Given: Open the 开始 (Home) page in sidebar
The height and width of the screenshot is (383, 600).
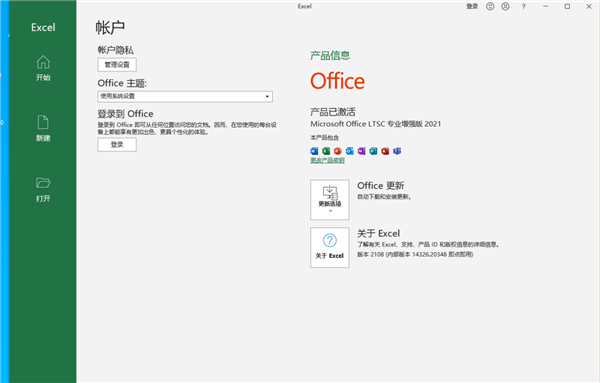Looking at the screenshot, I should click(x=43, y=68).
